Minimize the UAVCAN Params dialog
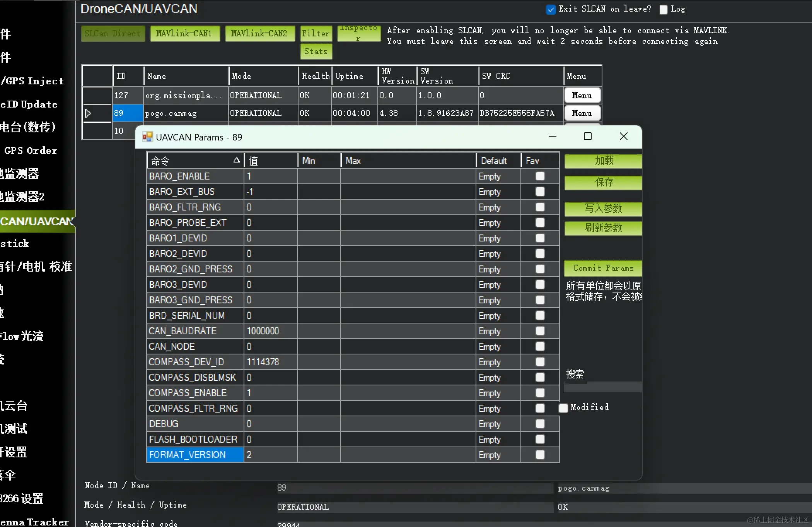812x527 pixels. (553, 137)
